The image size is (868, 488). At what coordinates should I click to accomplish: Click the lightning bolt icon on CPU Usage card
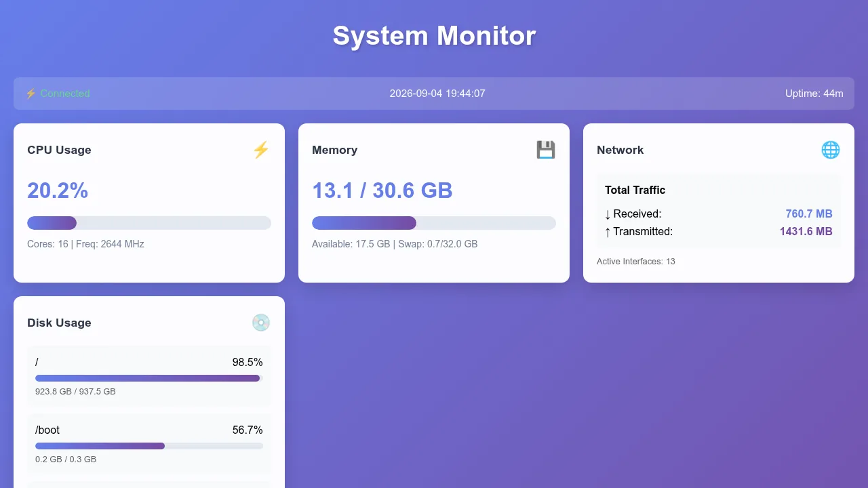click(x=261, y=150)
